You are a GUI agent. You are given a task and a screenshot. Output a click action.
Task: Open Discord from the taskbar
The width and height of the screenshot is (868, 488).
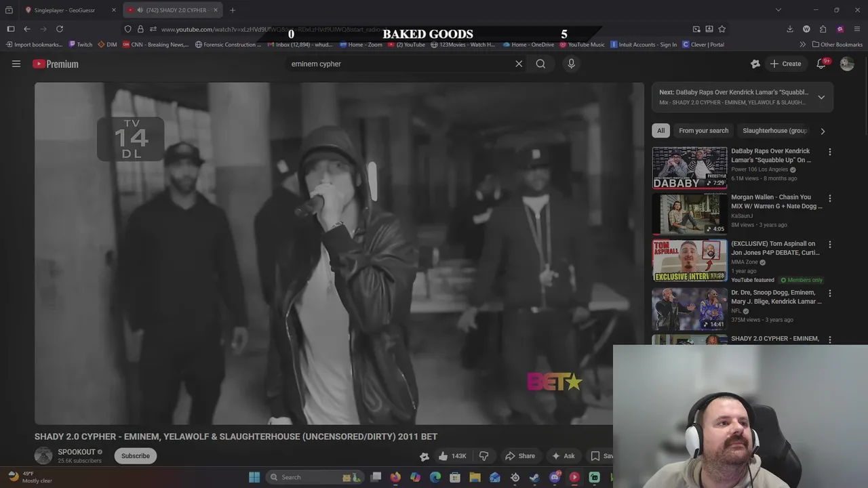tap(555, 477)
